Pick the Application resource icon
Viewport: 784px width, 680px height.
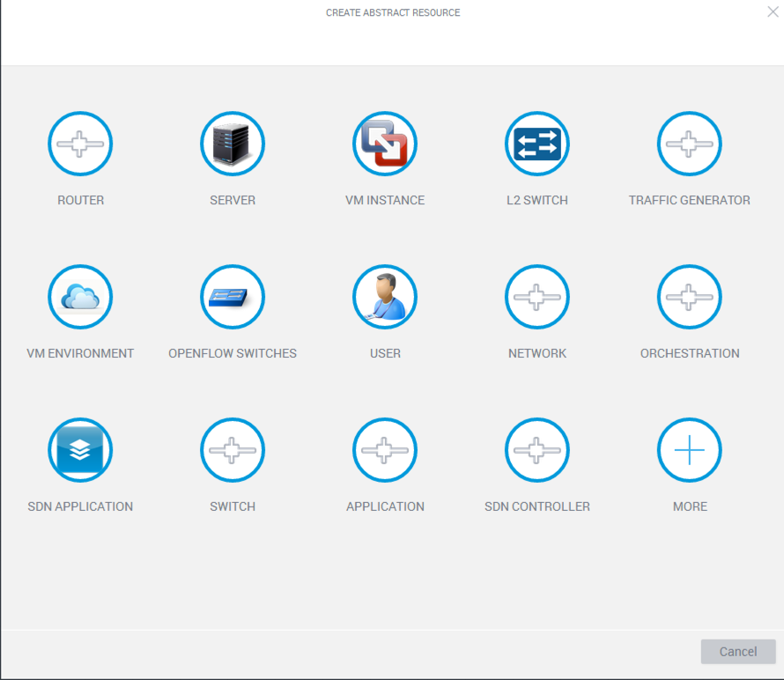coord(385,450)
